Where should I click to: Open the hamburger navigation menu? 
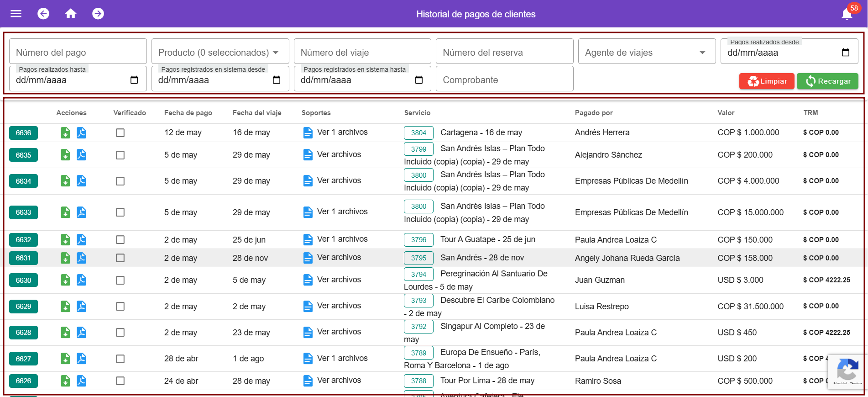(x=16, y=14)
